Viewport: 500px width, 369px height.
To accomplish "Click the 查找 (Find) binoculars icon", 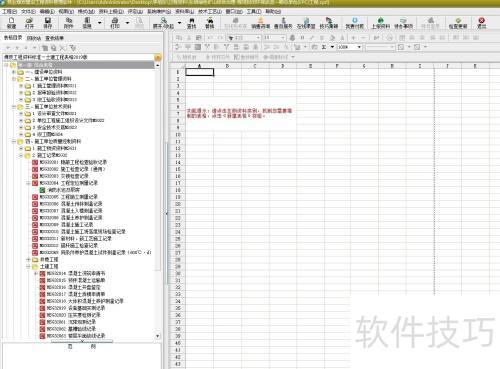I will (x=191, y=23).
